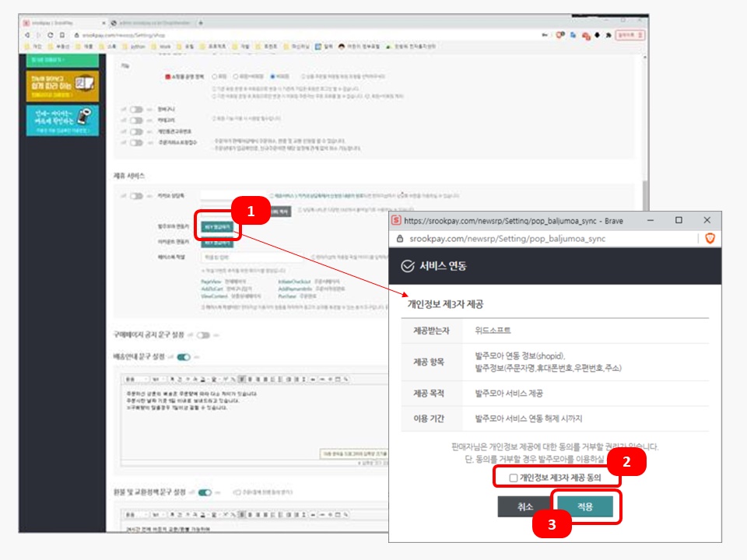Click the extensions puzzle icon in toolbar
This screenshot has height=560, width=747.
tap(606, 35)
